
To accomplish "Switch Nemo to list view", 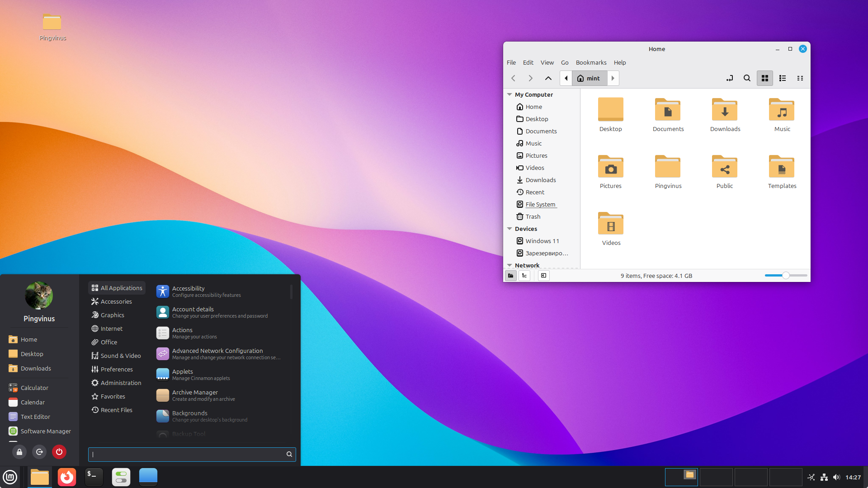I will 782,78.
